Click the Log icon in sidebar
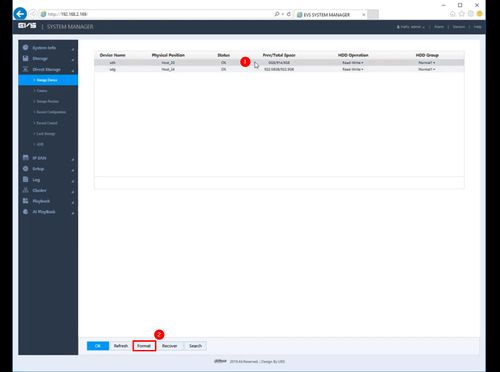This screenshot has height=372, width=500. (x=26, y=179)
